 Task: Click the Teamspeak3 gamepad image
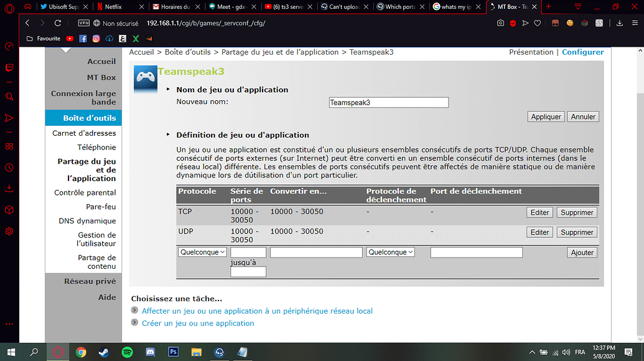(146, 79)
